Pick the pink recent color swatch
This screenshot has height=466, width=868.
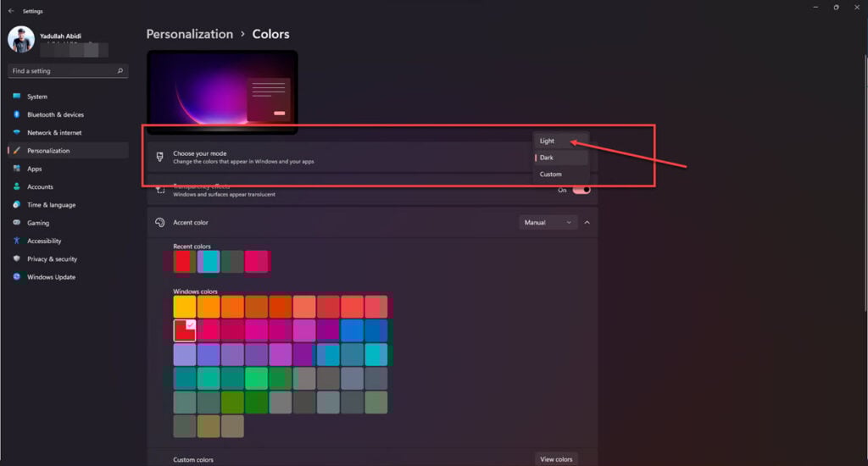click(x=256, y=262)
